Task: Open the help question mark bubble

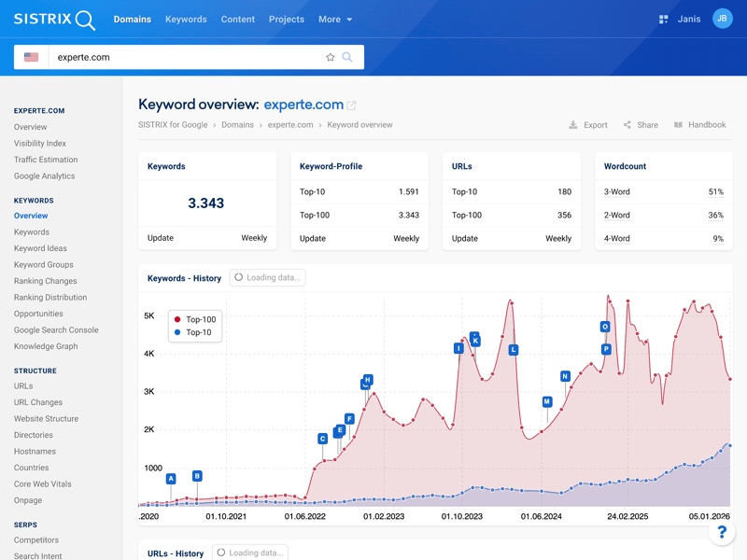Action: 721,532
